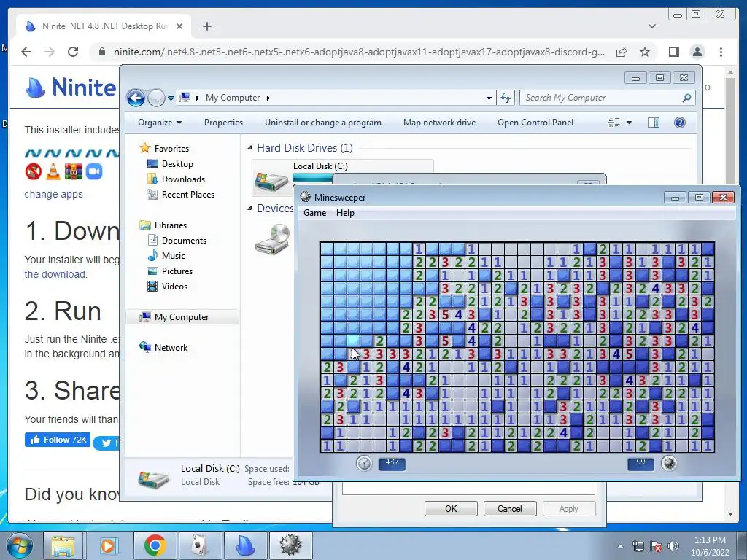Select Desktop under Favorites
The image size is (747, 560).
click(x=170, y=164)
